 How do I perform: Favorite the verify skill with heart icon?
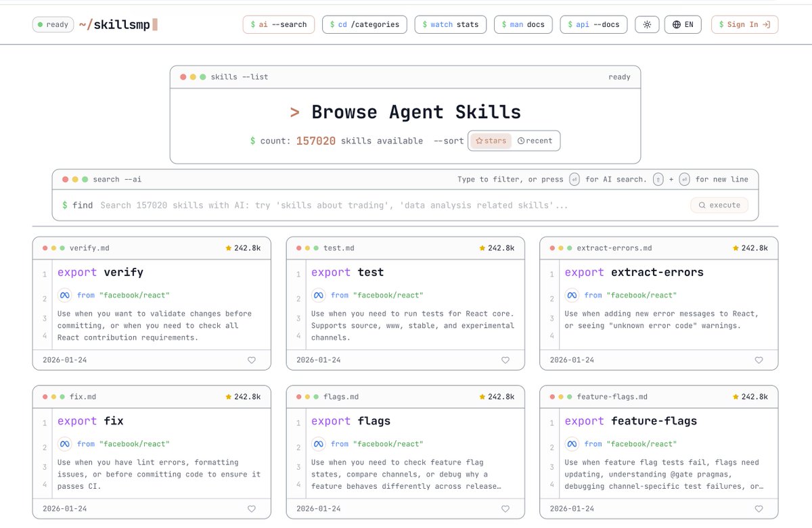click(252, 360)
